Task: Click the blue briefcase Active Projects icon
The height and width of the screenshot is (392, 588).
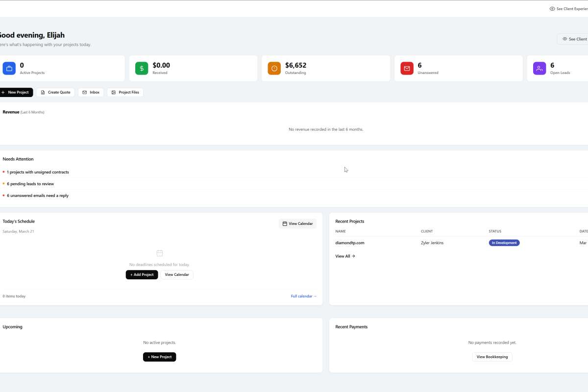Action: point(9,69)
